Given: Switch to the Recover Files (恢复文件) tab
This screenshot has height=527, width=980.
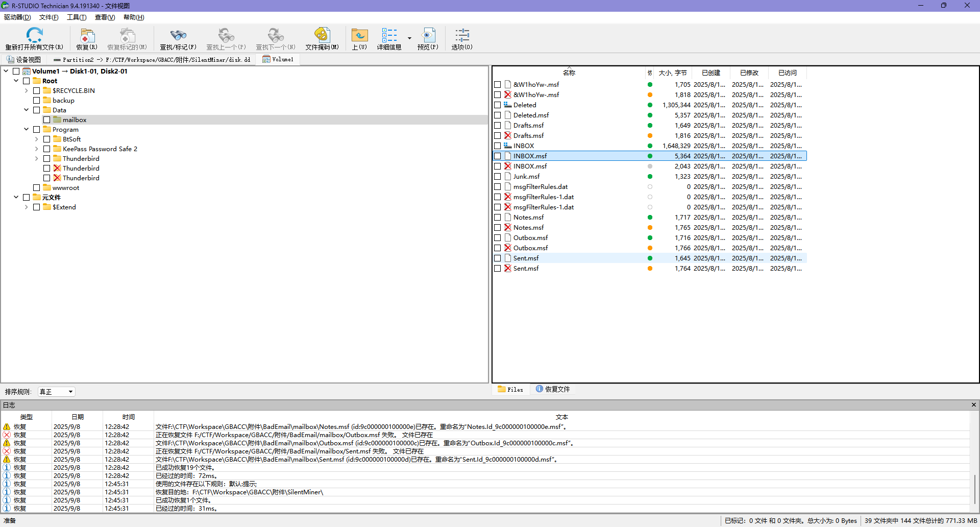Looking at the screenshot, I should [553, 389].
